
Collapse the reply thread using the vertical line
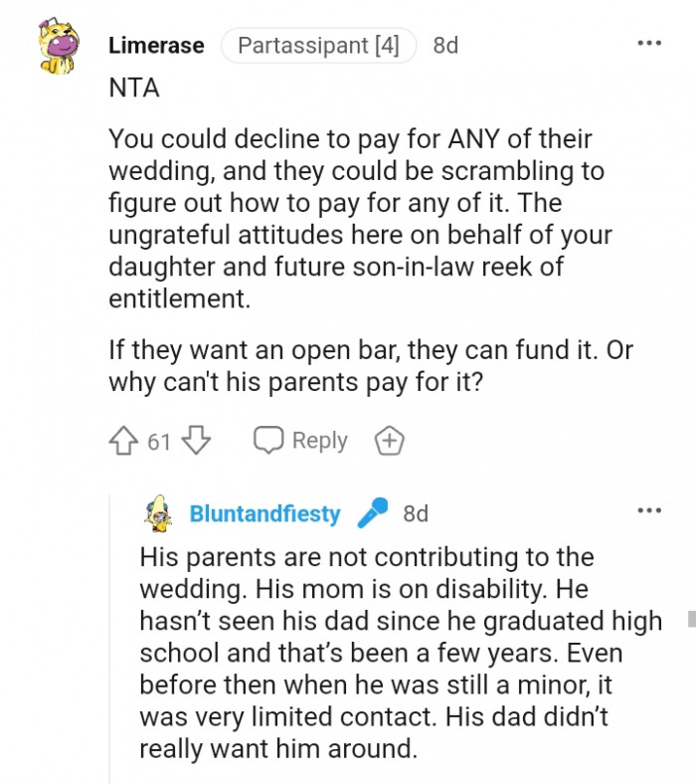(x=110, y=647)
